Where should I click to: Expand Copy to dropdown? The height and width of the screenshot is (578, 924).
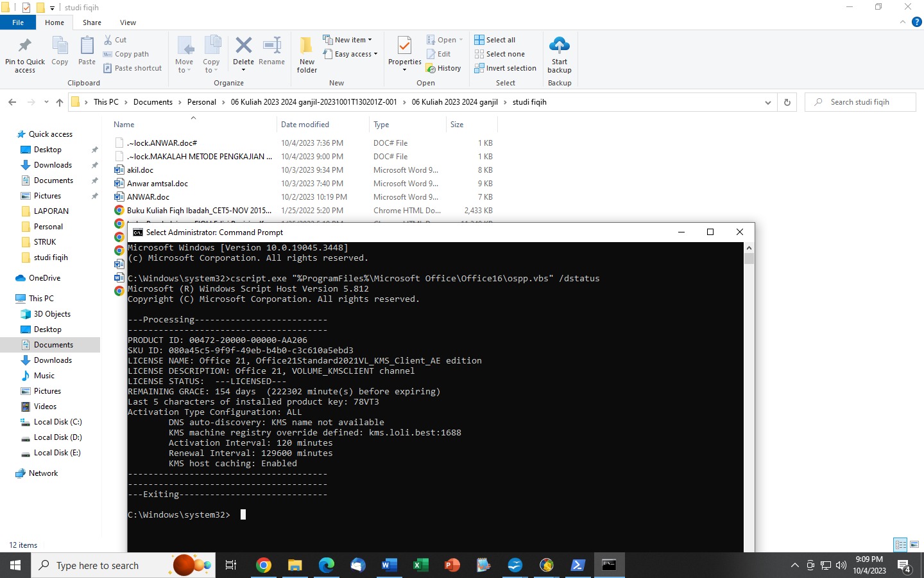[x=211, y=71]
